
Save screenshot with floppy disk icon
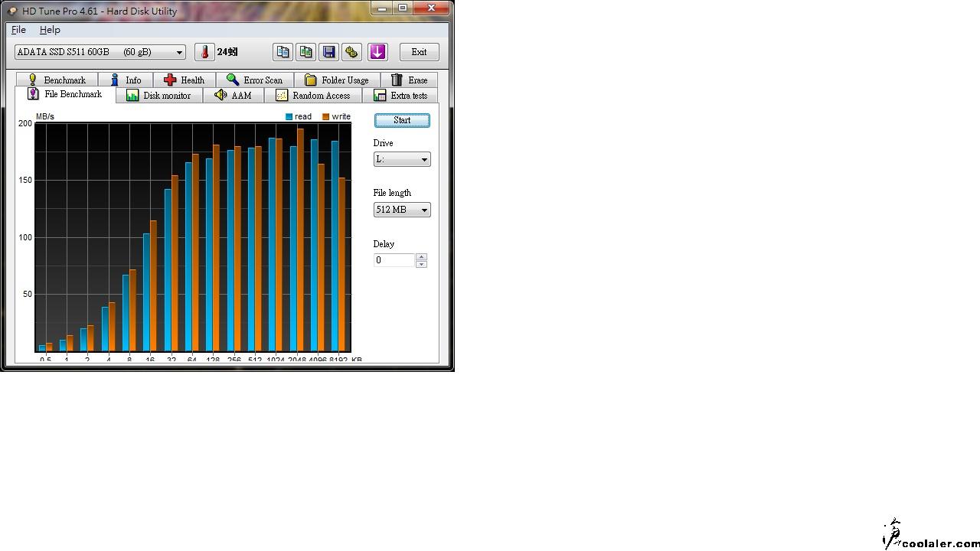[x=329, y=52]
